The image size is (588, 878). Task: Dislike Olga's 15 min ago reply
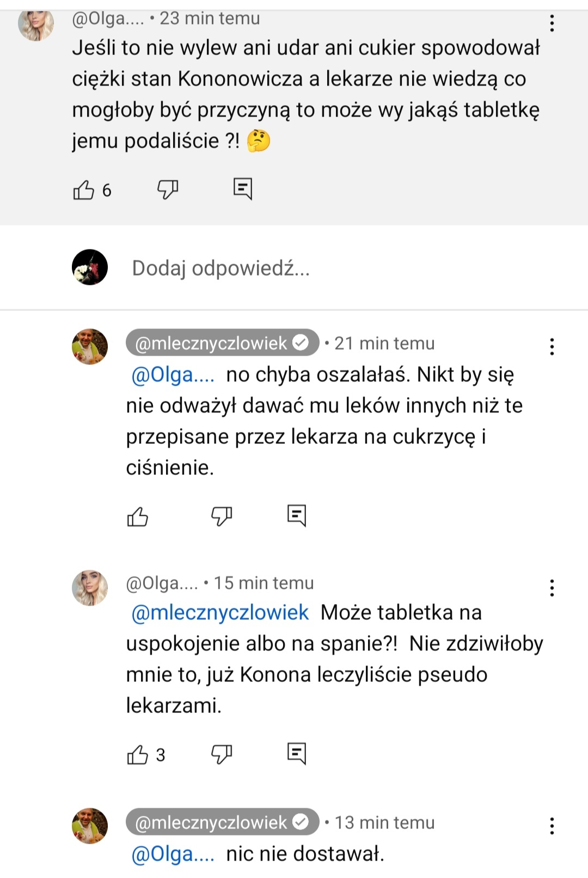(221, 754)
